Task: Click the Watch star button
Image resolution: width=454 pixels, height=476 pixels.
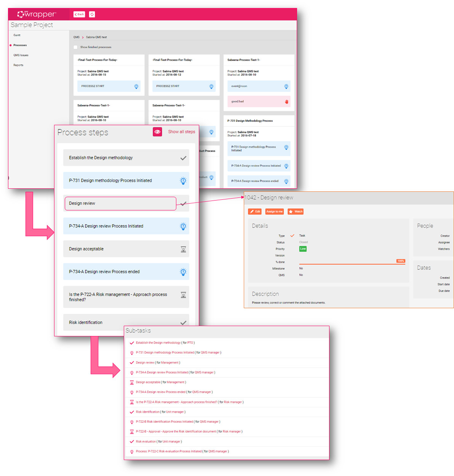Action: 296,212
